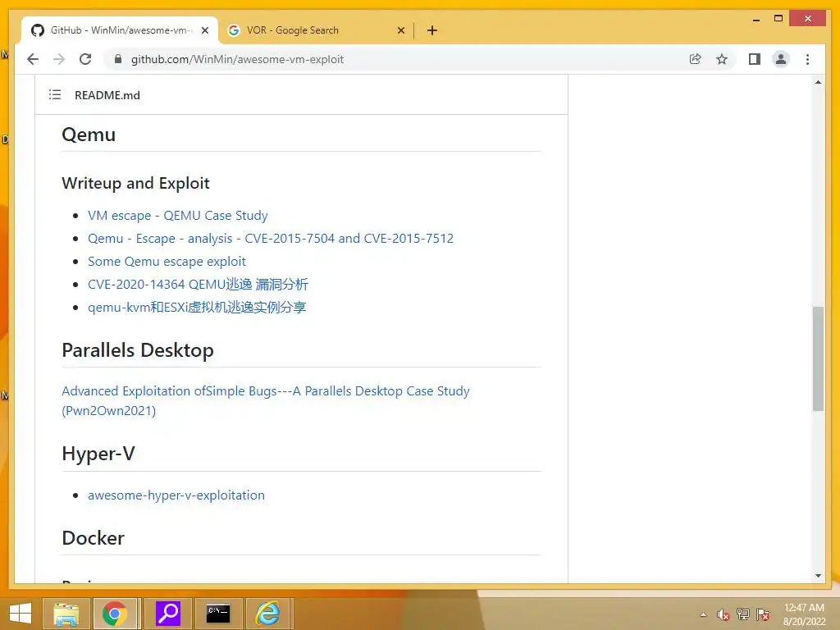This screenshot has height=630, width=840.
Task: Click the Parallels Desktop heading
Action: (138, 349)
